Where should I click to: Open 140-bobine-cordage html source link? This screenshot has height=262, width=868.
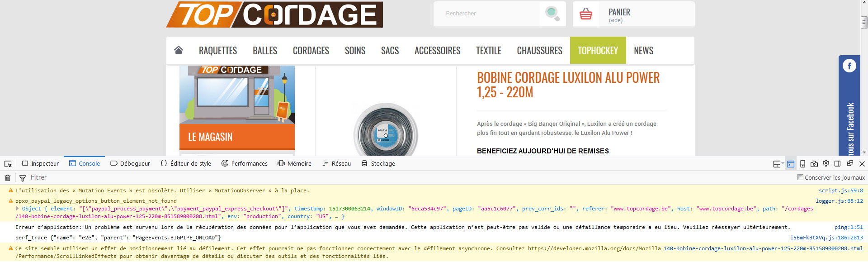pos(763,248)
